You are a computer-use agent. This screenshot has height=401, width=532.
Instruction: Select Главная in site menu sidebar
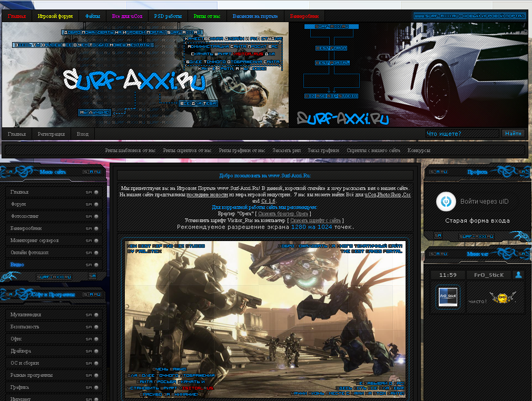pyautogui.click(x=54, y=192)
